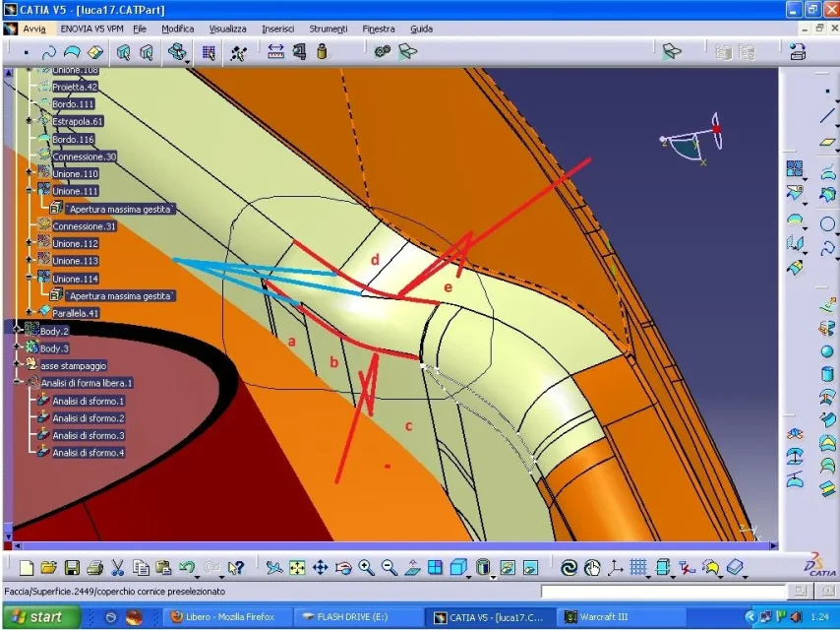Select the Line tool in right toolbar
Screen dimensions: 840x630
tap(827, 115)
